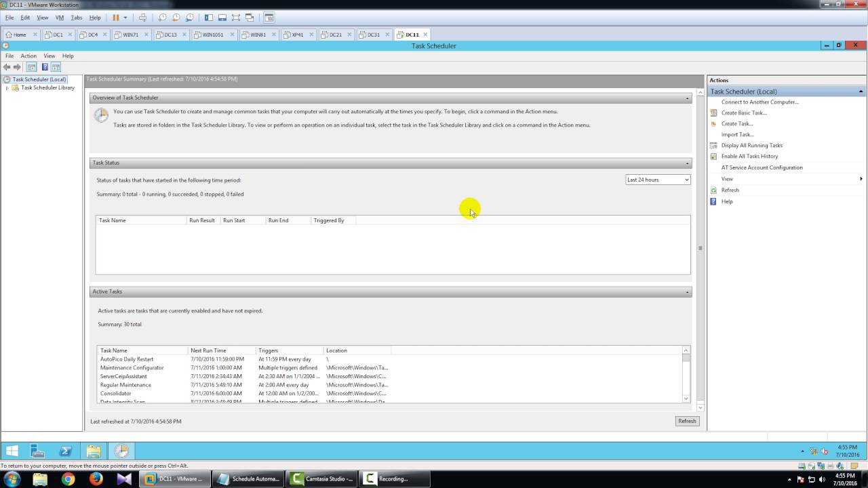Click Enable All Tasks History action

coord(749,157)
